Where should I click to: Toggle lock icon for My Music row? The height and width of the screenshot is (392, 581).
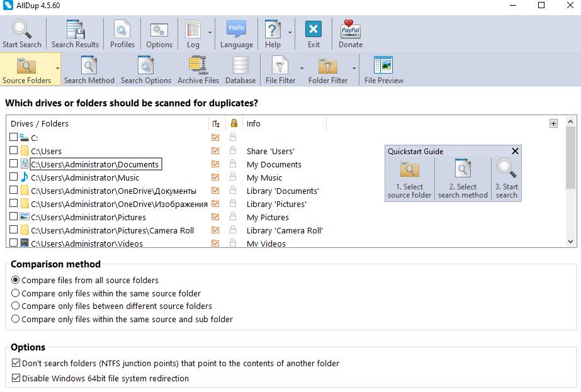(x=233, y=177)
